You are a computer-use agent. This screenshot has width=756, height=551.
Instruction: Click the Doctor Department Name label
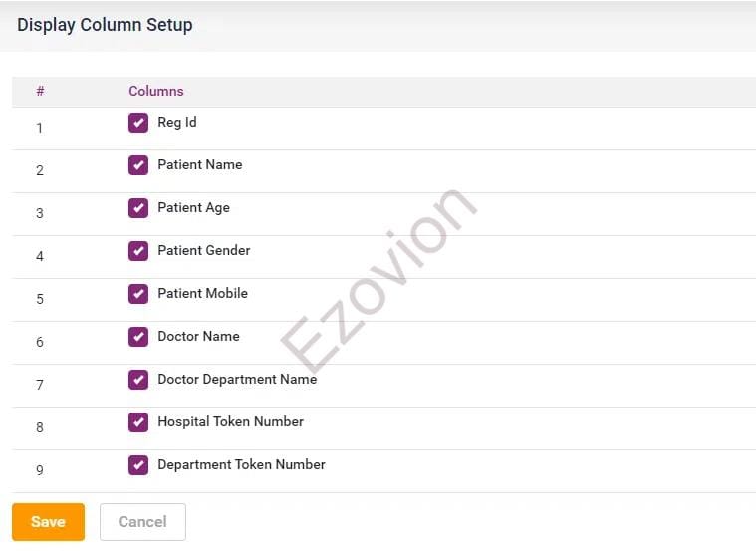237,380
